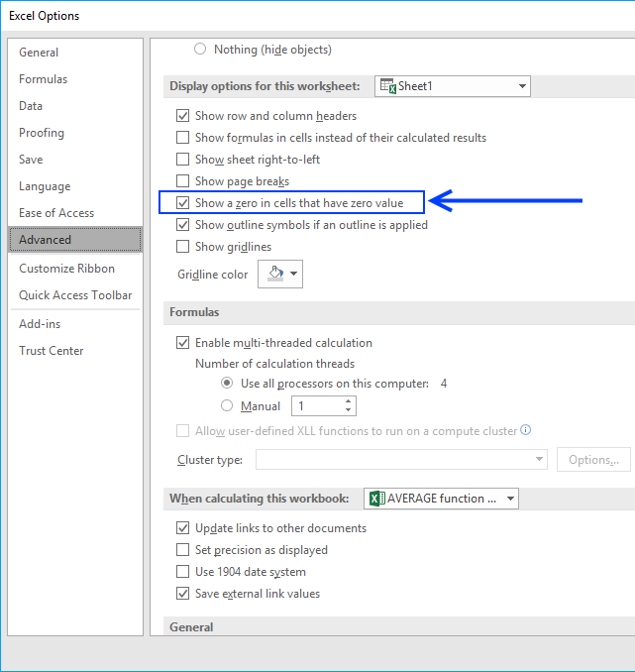This screenshot has height=672, width=635.
Task: Expand the Gridline color dropdown arrow
Action: pyautogui.click(x=294, y=275)
